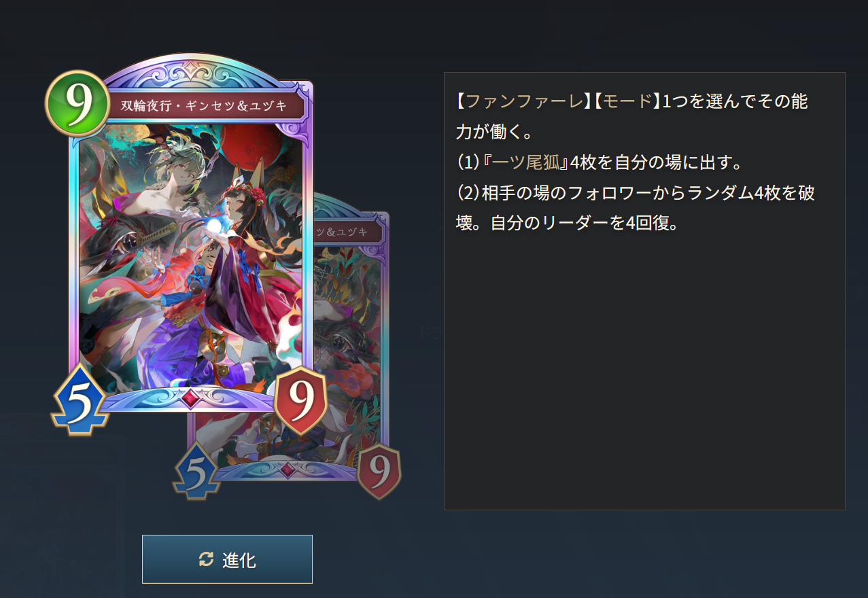
Task: Click the refresh arrows icon beside 進化
Action: click(x=206, y=559)
